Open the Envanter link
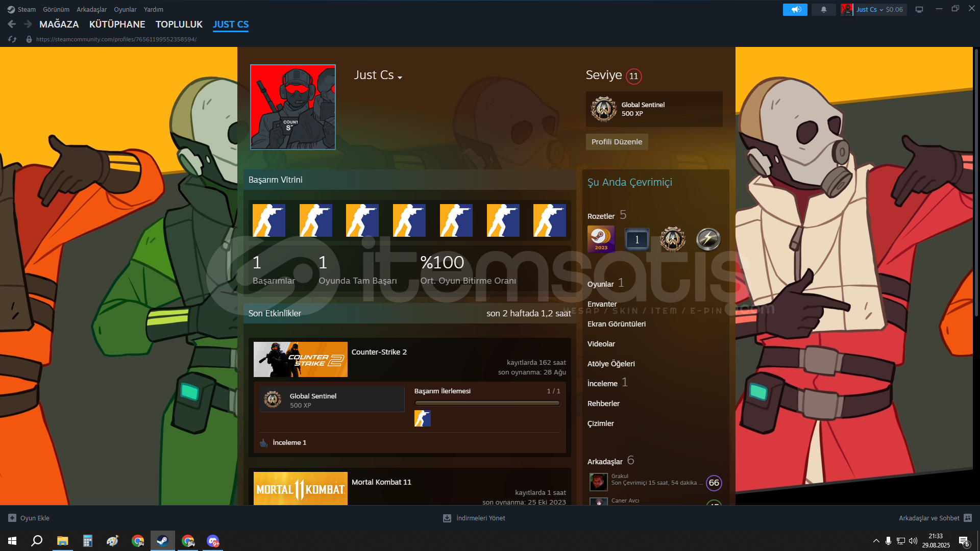980x551 pixels. click(602, 304)
